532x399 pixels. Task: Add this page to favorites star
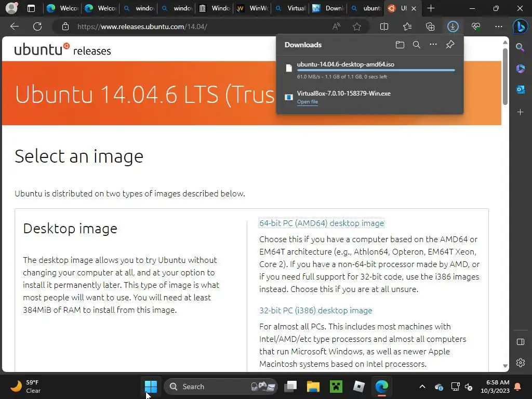(357, 26)
